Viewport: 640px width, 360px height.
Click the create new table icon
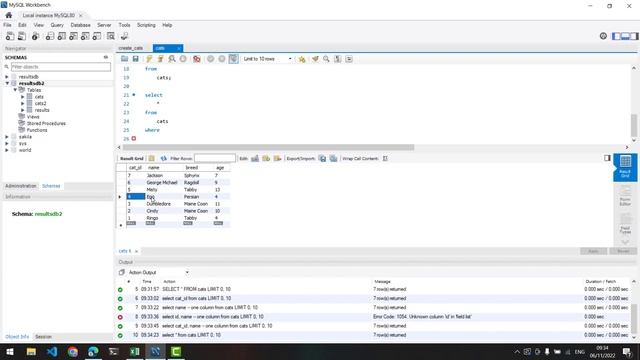62,36
